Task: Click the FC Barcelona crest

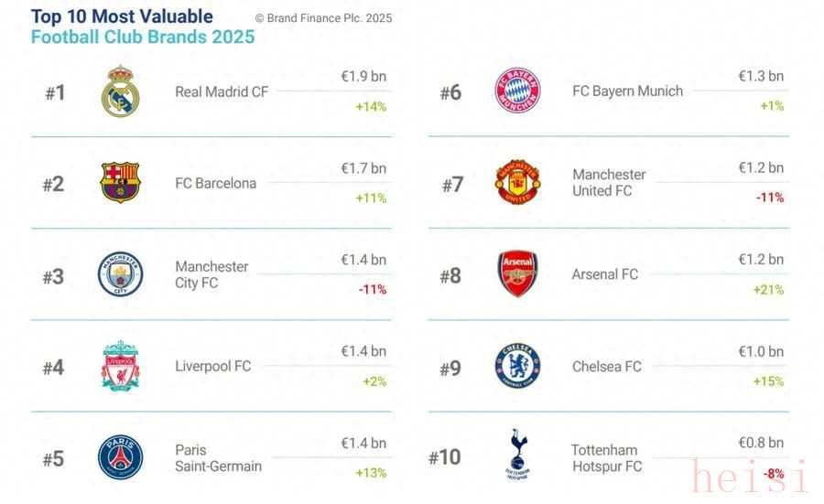Action: point(120,183)
